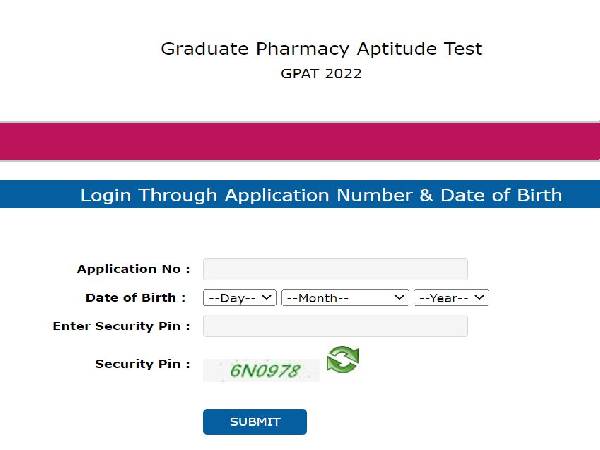This screenshot has width=600, height=450.
Task: Click the blue Login Through Application Number header
Action: pyautogui.click(x=320, y=195)
